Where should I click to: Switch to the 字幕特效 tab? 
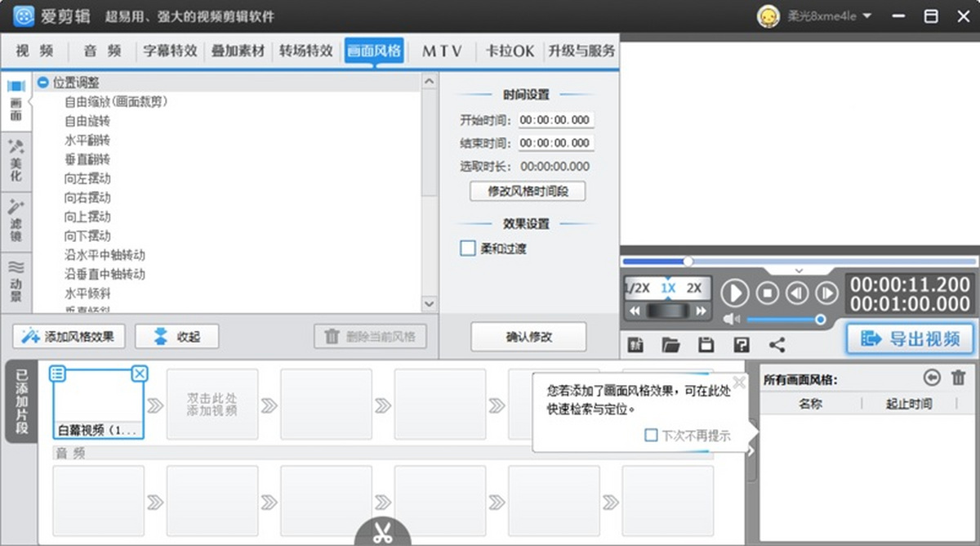click(x=170, y=51)
